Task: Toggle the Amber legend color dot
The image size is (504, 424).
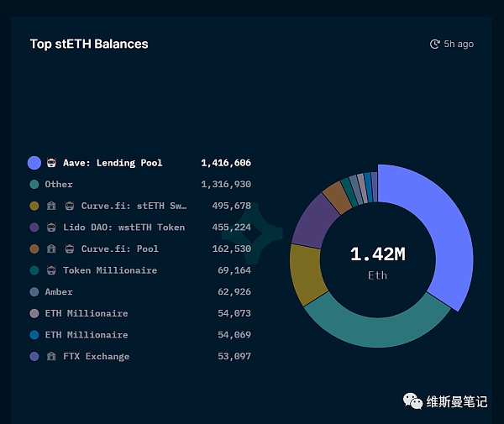Action: coord(34,292)
